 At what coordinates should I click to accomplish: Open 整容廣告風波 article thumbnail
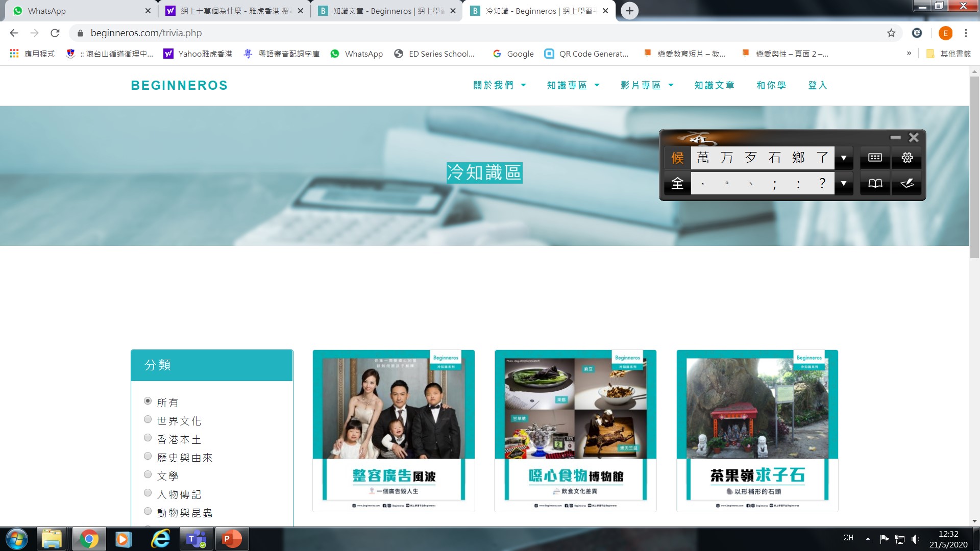pyautogui.click(x=394, y=430)
